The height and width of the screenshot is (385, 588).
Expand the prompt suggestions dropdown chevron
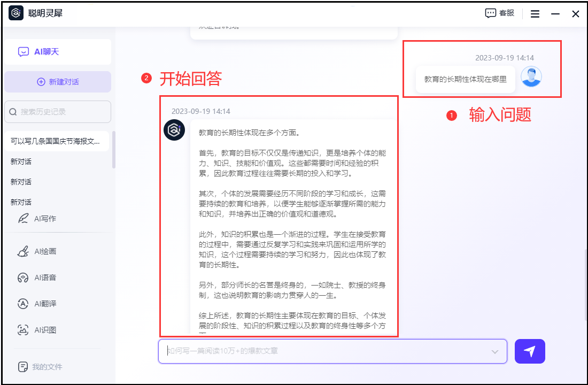[495, 352]
